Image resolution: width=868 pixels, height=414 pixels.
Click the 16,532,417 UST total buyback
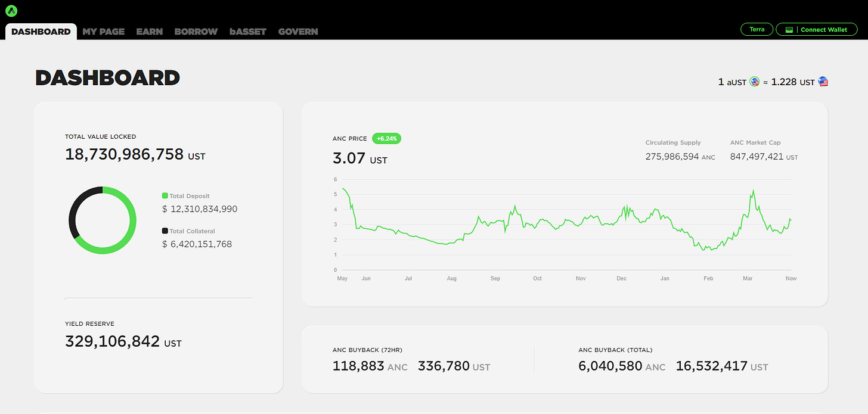tap(722, 366)
